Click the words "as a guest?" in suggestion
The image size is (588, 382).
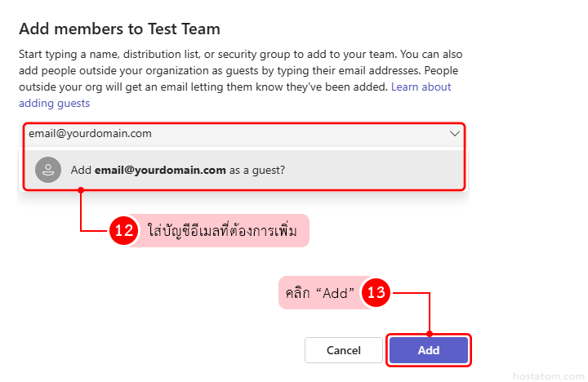pyautogui.click(x=257, y=171)
